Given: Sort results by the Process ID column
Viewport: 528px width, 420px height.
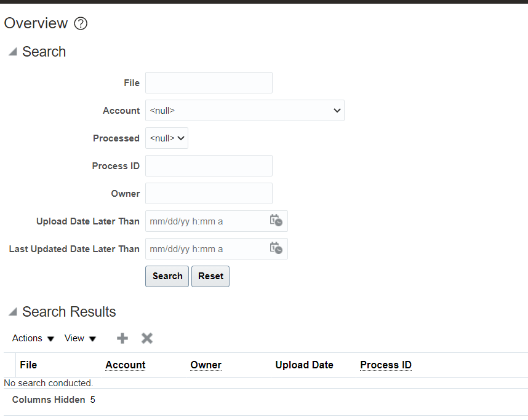Looking at the screenshot, I should pos(386,365).
